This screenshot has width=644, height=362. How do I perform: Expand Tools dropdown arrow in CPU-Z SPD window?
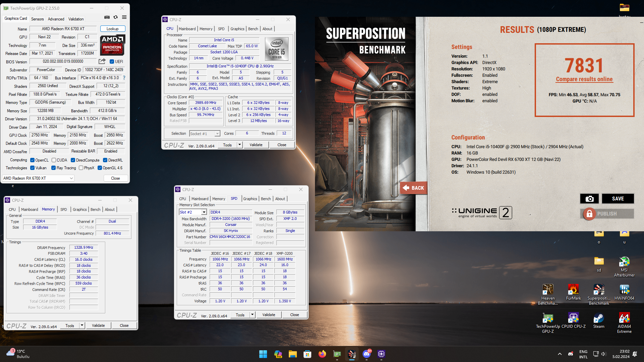click(x=252, y=315)
